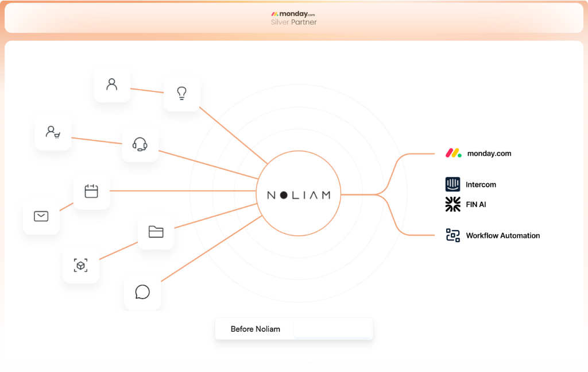Click the 3D cube scan icon tile
Screen dimensions: 588x372
tap(80, 265)
